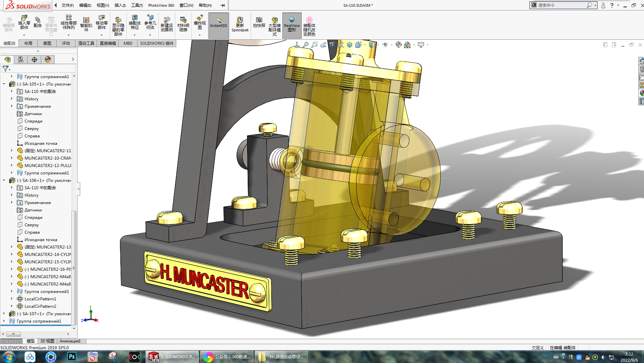
Task: Click Edit Appearance color ball icon
Action: pyautogui.click(x=399, y=45)
